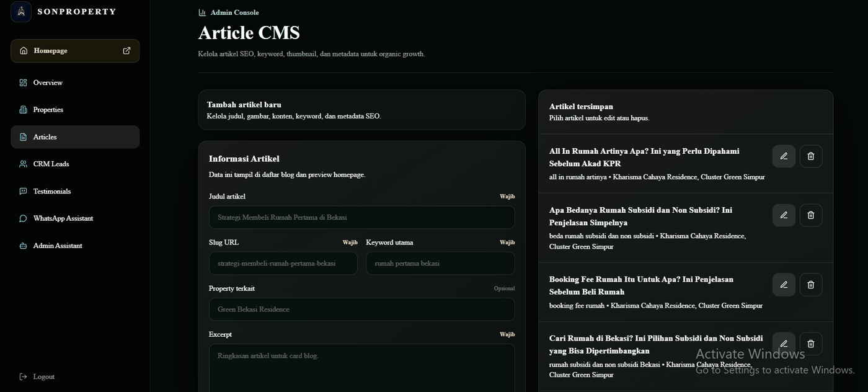
Task: Click the external-link icon on Homepage
Action: [126, 51]
